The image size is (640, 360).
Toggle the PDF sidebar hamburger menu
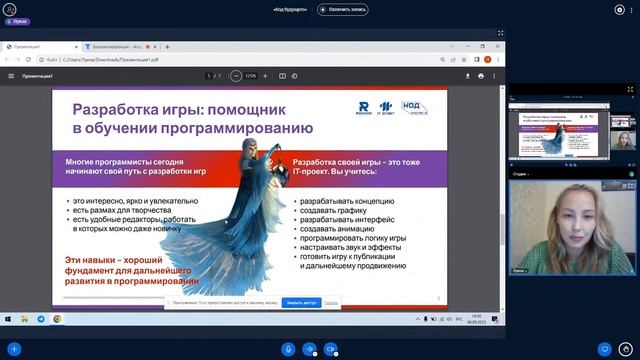click(x=11, y=76)
